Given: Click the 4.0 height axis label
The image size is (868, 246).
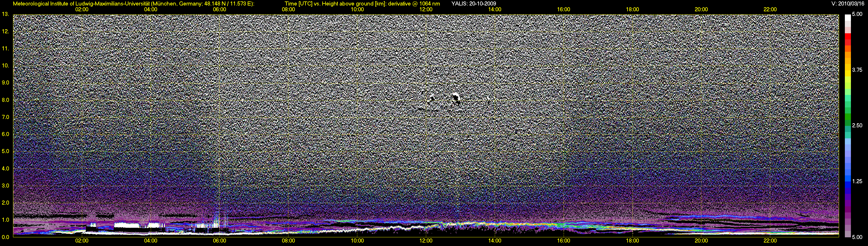Looking at the screenshot, I should [x=5, y=168].
